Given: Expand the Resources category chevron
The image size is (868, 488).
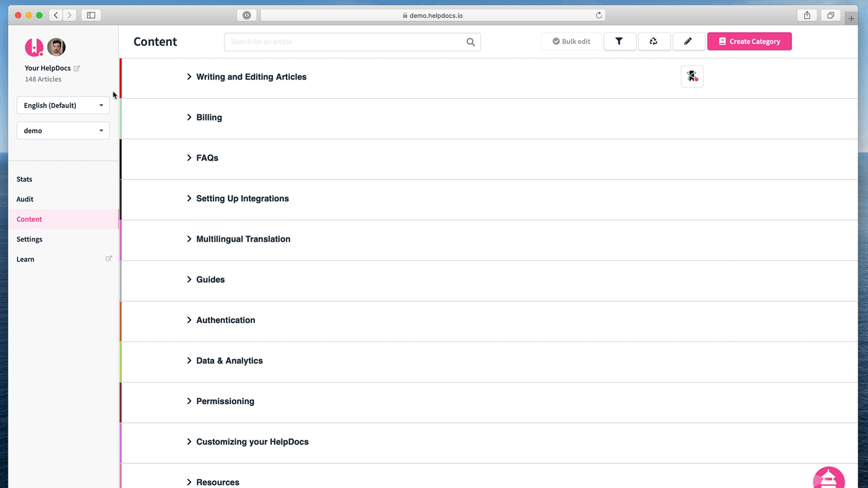Looking at the screenshot, I should (x=189, y=482).
